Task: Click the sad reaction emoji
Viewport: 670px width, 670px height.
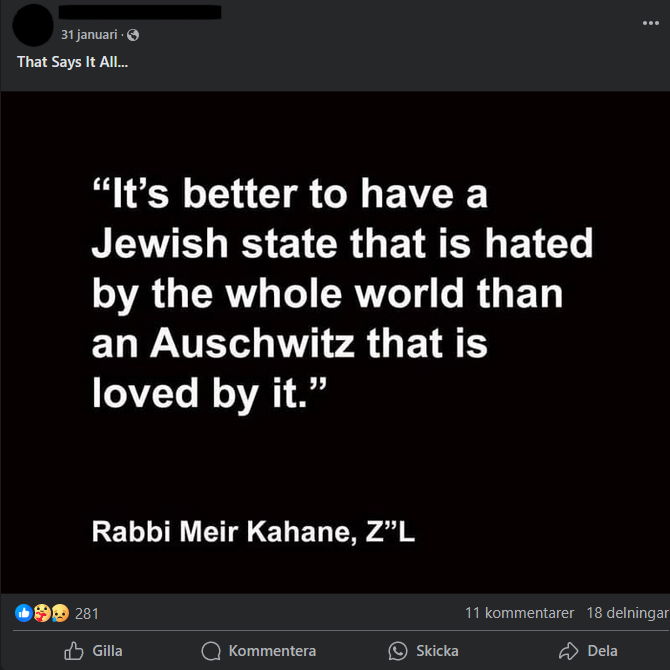Action: point(58,613)
